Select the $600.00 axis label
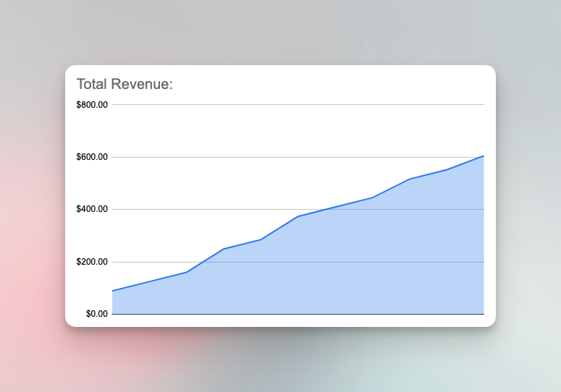Viewport: 561px width, 392px height. coord(92,157)
